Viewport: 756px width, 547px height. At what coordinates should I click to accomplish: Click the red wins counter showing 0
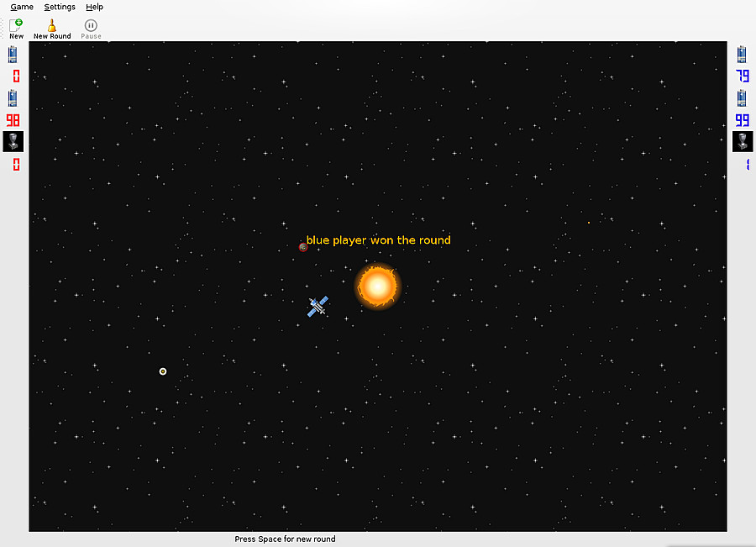click(17, 165)
